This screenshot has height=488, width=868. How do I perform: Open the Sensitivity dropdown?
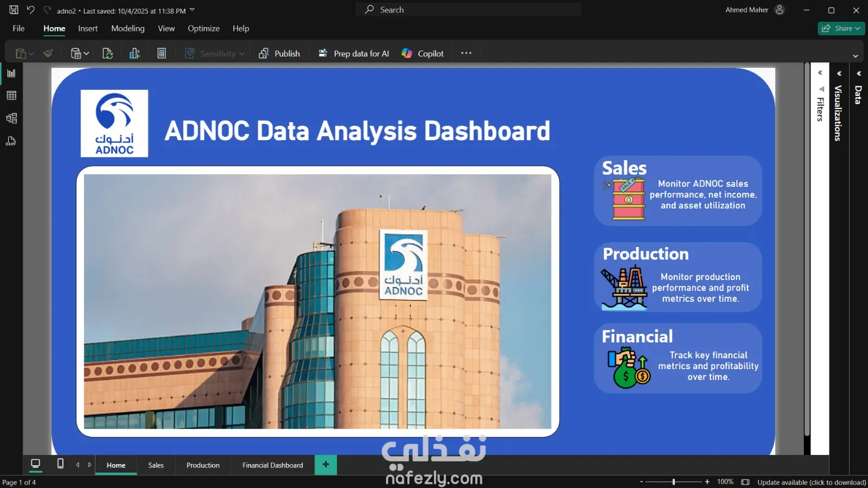tap(215, 53)
